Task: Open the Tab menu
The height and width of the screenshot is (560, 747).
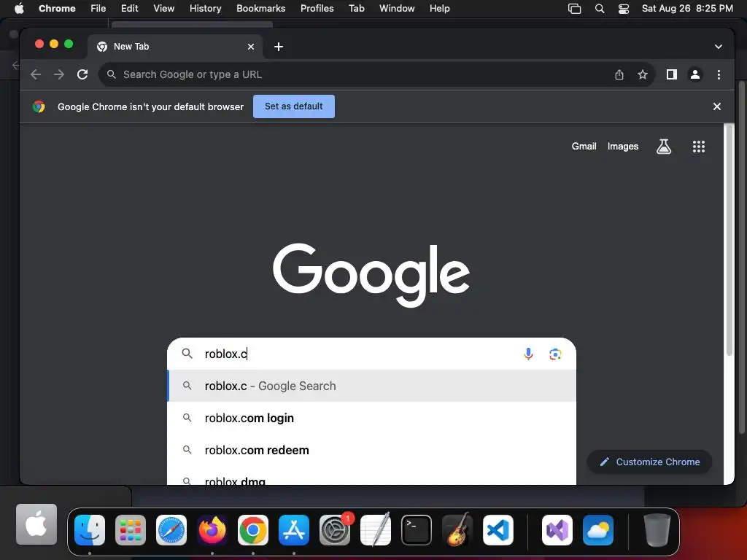Action: [x=356, y=8]
